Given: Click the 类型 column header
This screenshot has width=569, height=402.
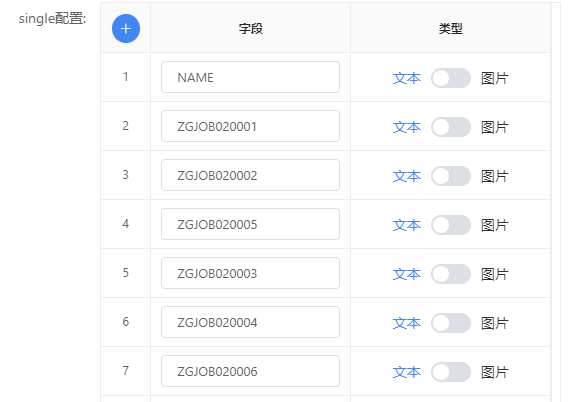Looking at the screenshot, I should pos(451,28).
